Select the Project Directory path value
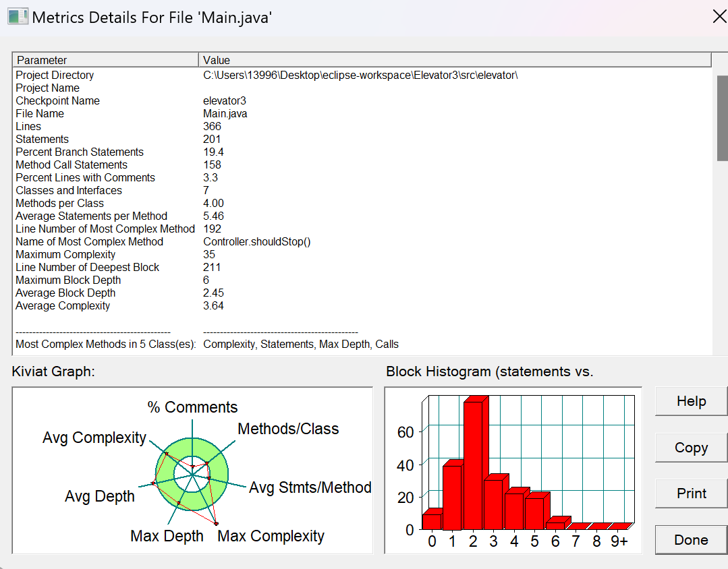728x569 pixels. pyautogui.click(x=360, y=76)
